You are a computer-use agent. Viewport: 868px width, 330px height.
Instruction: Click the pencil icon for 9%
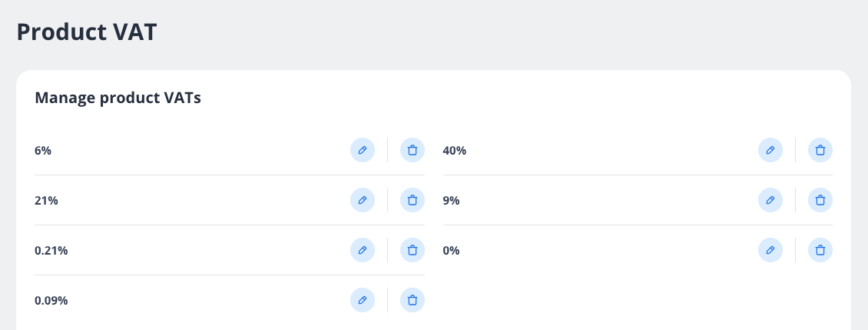(770, 200)
